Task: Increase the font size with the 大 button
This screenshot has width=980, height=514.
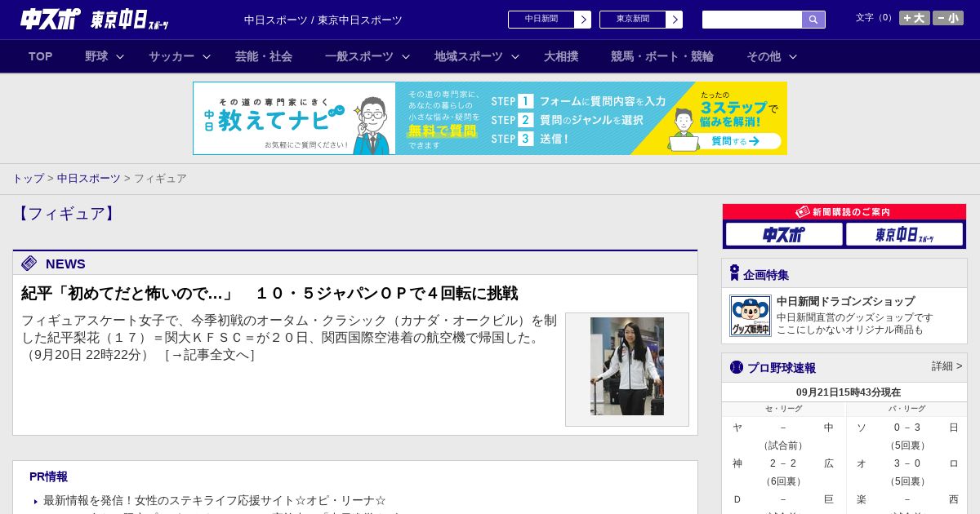Action: (x=914, y=18)
